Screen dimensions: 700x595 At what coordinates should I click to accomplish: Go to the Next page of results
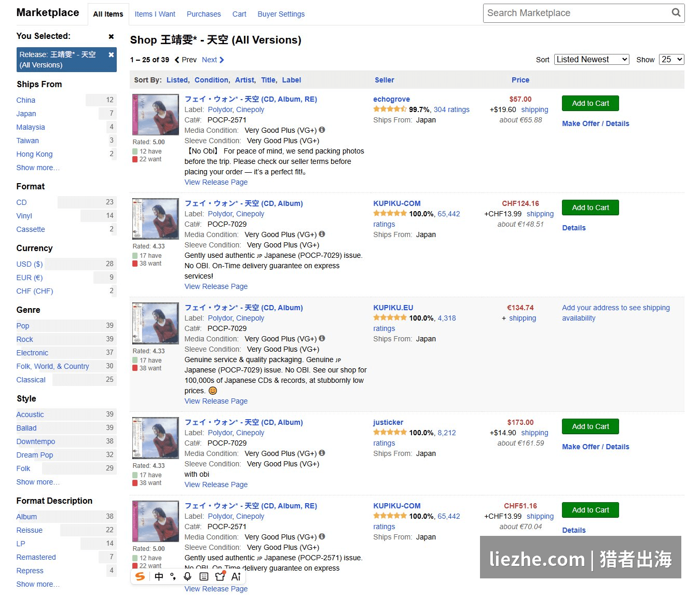click(x=213, y=60)
